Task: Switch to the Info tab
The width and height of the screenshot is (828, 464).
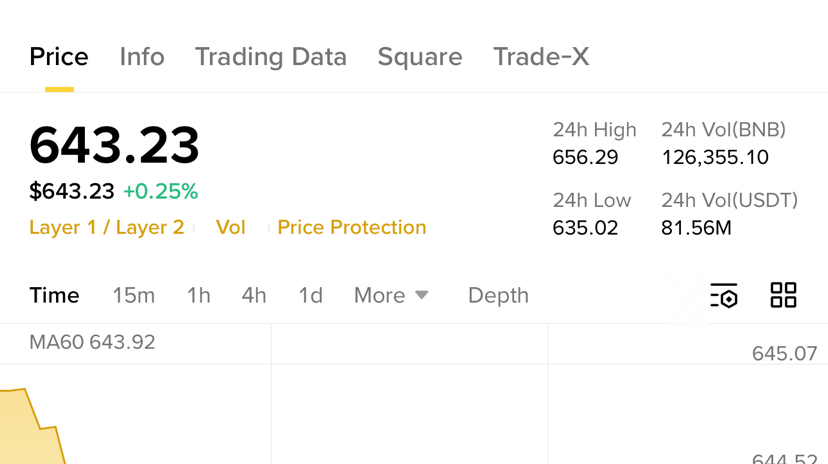Action: point(142,57)
